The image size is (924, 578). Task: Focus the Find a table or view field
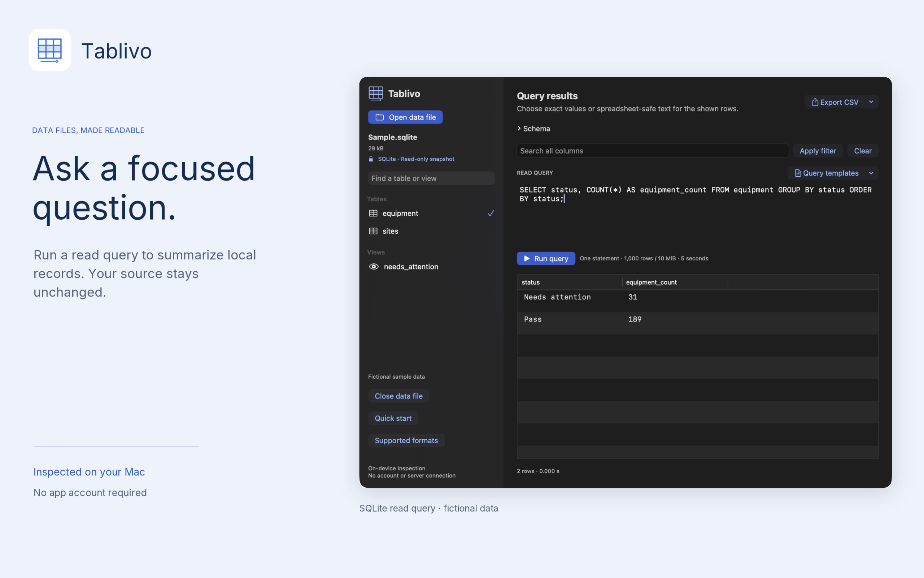pyautogui.click(x=431, y=178)
